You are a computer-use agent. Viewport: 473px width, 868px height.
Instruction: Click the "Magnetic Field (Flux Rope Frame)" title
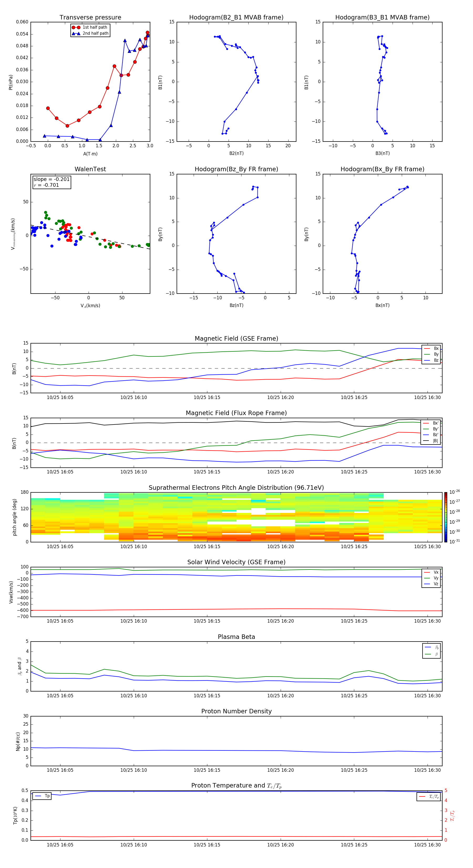(x=236, y=413)
